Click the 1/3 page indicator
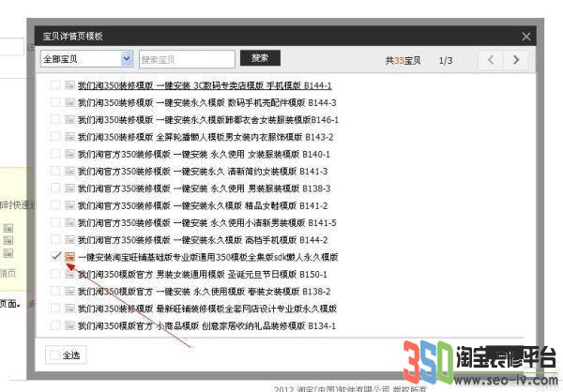Screen dimensions: 563x392 (446, 60)
